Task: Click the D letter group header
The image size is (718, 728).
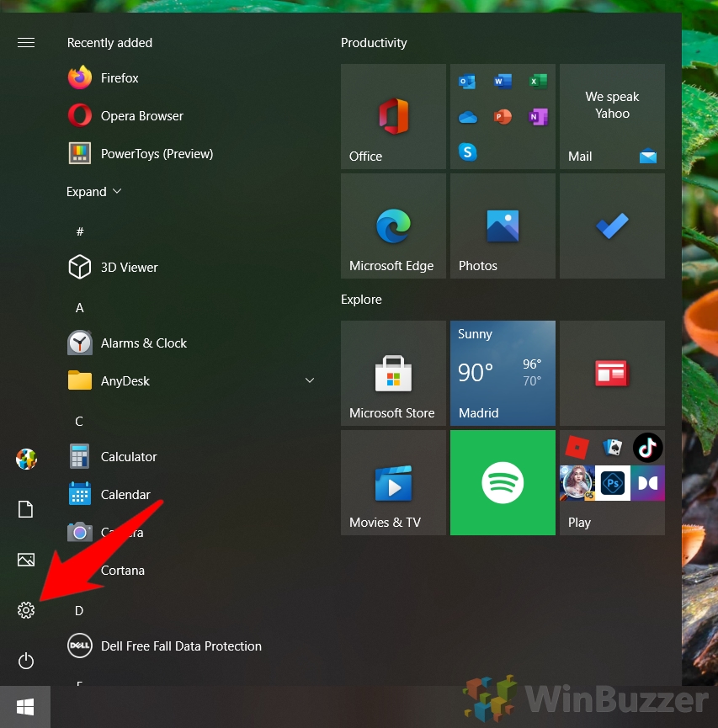Action: (79, 610)
